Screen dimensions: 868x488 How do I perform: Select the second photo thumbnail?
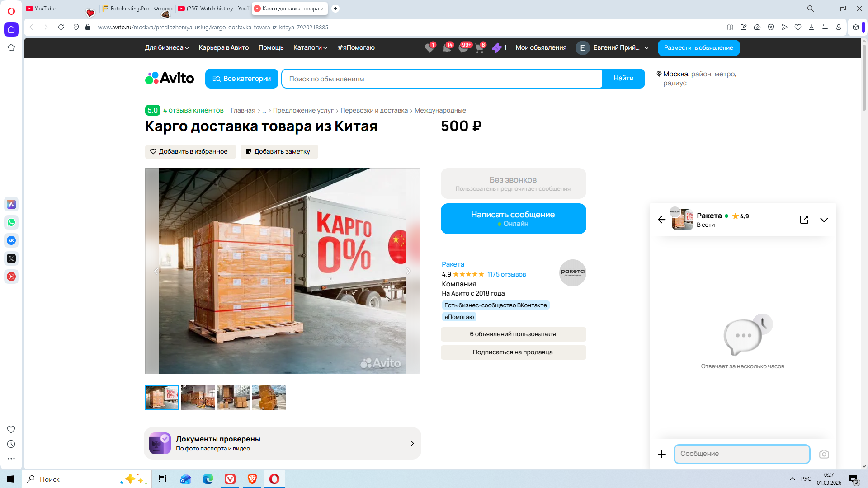pyautogui.click(x=198, y=398)
